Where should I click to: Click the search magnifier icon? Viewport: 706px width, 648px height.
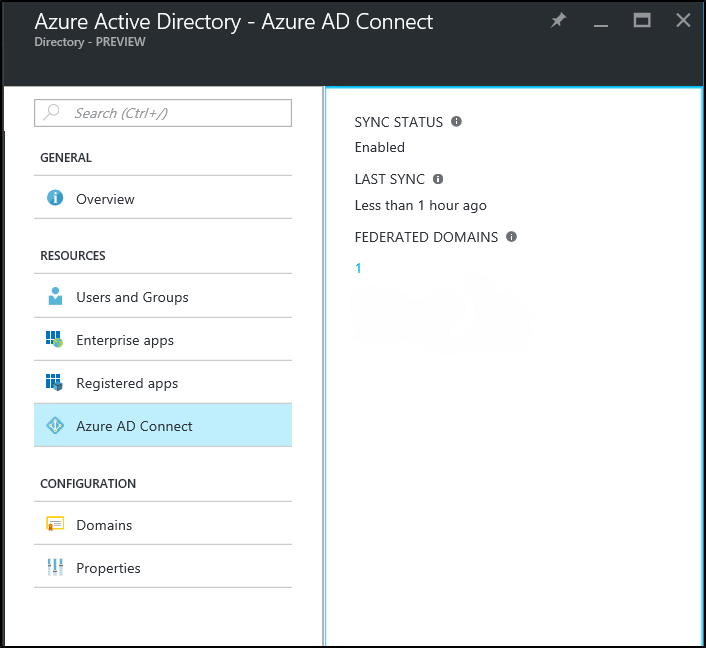(x=51, y=112)
